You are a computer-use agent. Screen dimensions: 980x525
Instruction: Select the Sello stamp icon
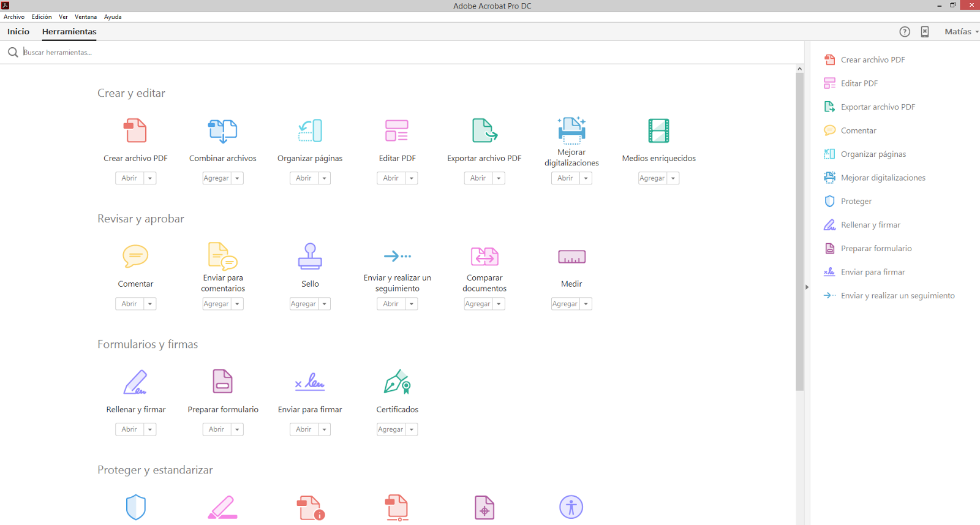pyautogui.click(x=310, y=256)
